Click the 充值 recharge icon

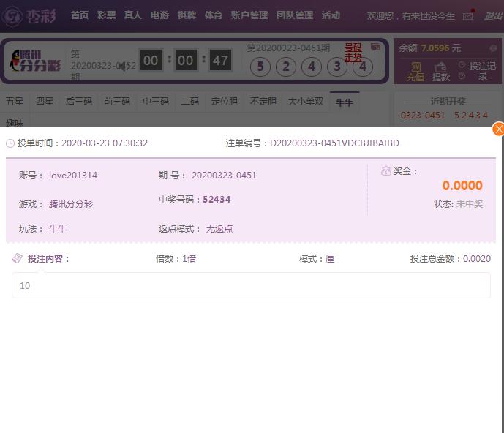pyautogui.click(x=415, y=72)
